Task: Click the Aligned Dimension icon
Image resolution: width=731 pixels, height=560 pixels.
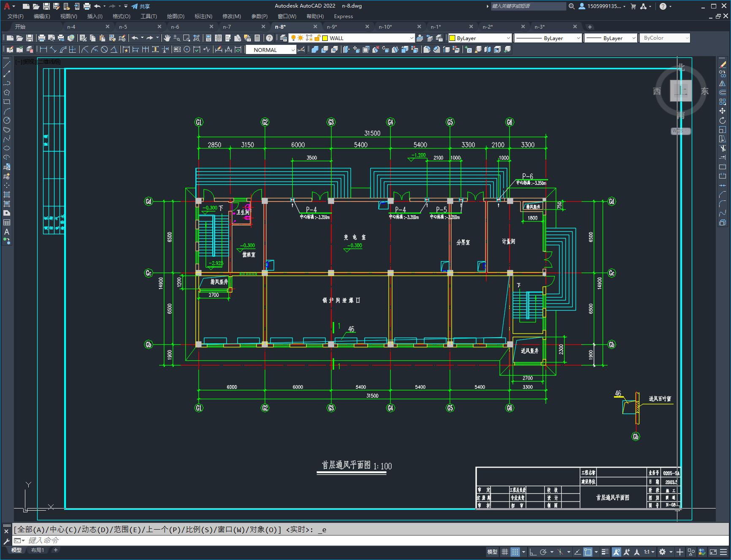Action: (53, 50)
